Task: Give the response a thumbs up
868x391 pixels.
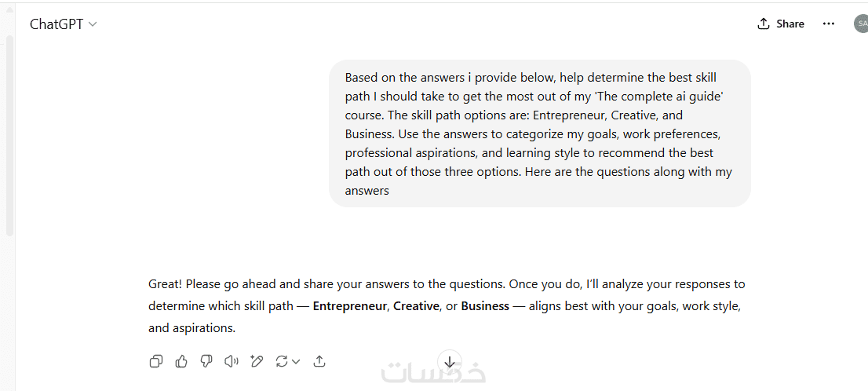Action: (x=181, y=361)
